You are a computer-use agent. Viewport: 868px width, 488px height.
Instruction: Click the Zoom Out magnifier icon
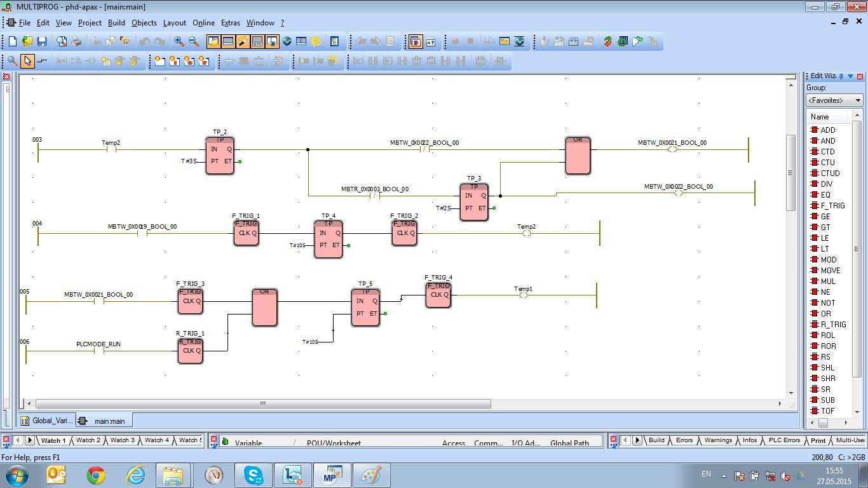point(194,41)
